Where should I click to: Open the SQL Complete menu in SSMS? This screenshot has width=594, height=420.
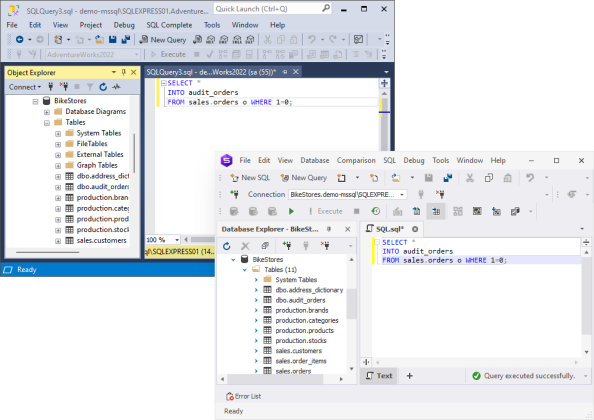coord(169,25)
